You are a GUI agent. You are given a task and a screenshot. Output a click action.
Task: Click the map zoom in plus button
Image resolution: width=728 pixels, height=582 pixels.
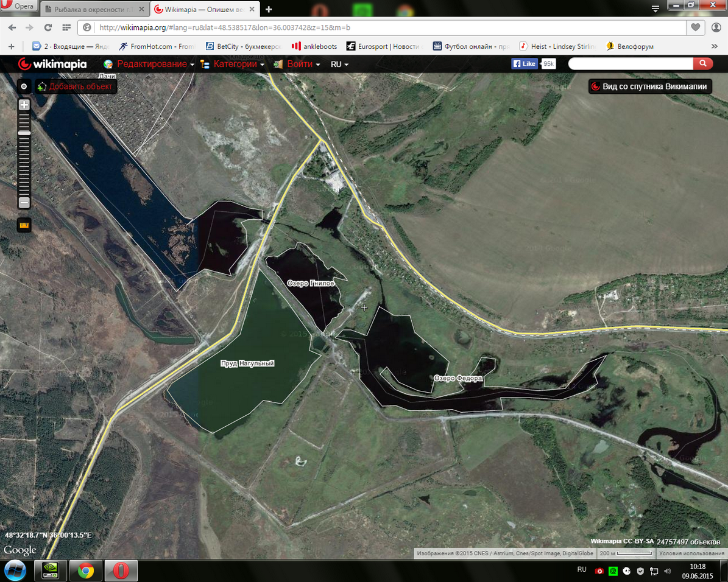click(24, 105)
